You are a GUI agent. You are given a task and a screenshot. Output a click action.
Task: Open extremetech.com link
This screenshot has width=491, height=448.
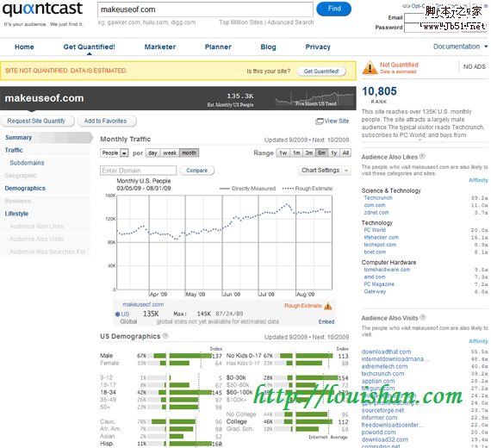[384, 366]
